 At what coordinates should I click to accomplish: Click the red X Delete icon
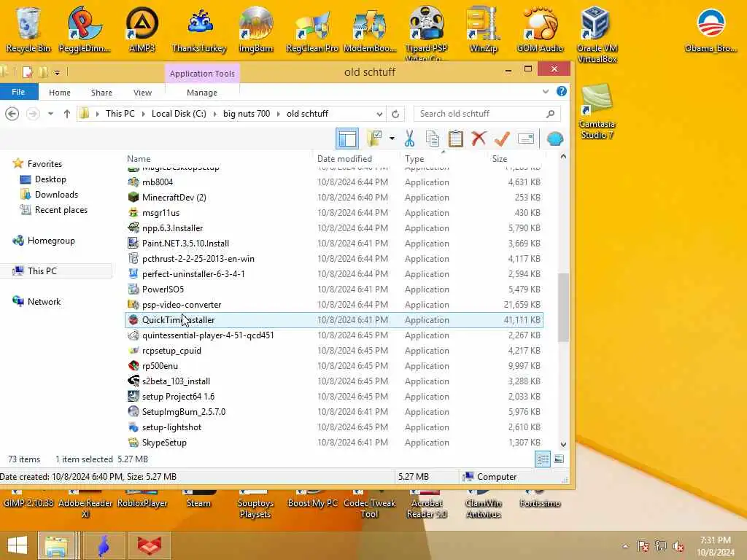click(x=479, y=139)
